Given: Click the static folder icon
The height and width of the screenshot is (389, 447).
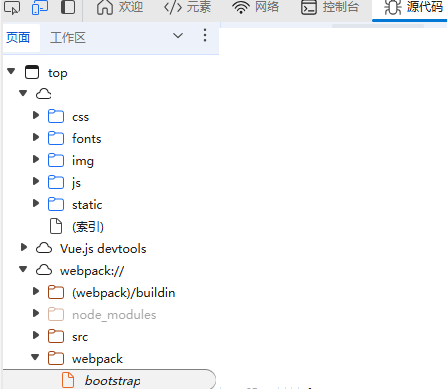Looking at the screenshot, I should coord(56,204).
